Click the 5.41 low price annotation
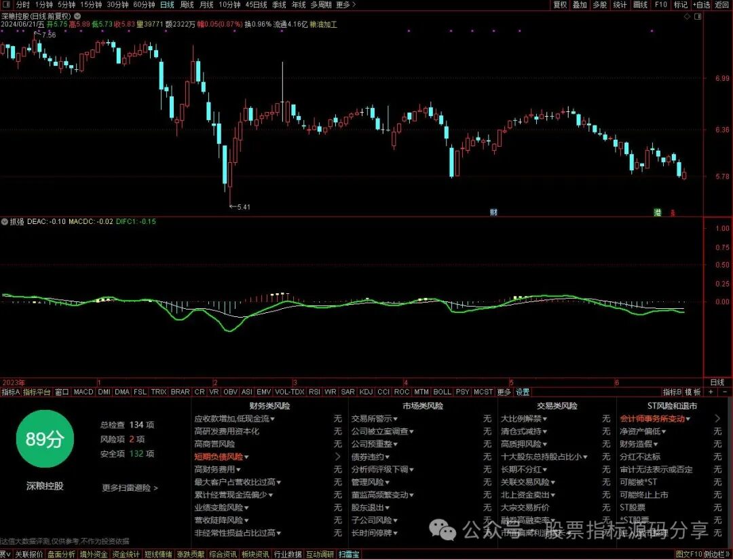 244,206
